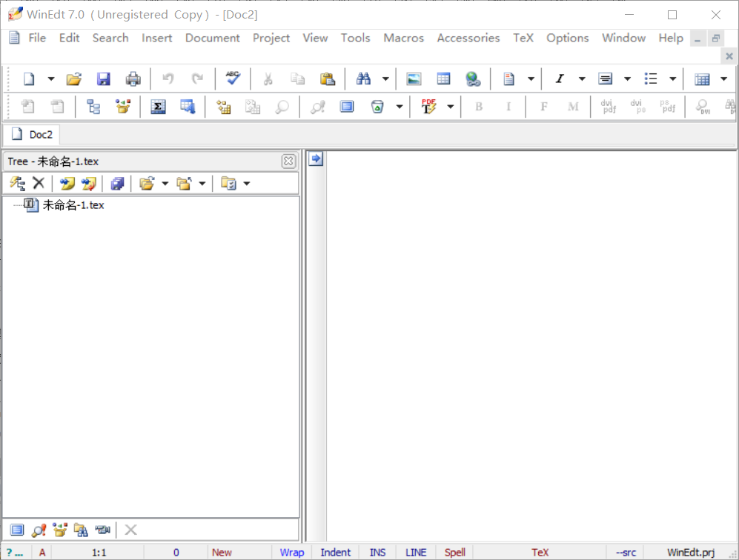The height and width of the screenshot is (560, 739).
Task: Open the Options menu
Action: [568, 38]
